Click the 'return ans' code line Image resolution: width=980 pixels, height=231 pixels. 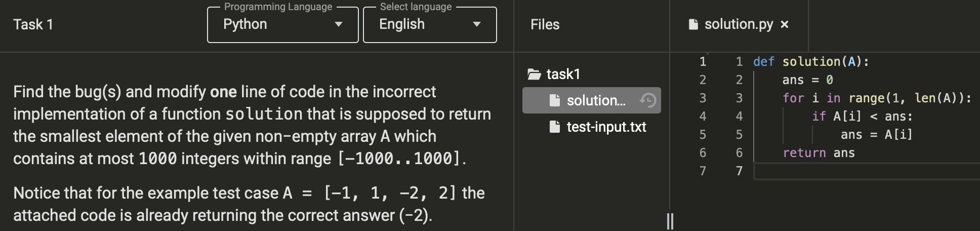tap(819, 153)
